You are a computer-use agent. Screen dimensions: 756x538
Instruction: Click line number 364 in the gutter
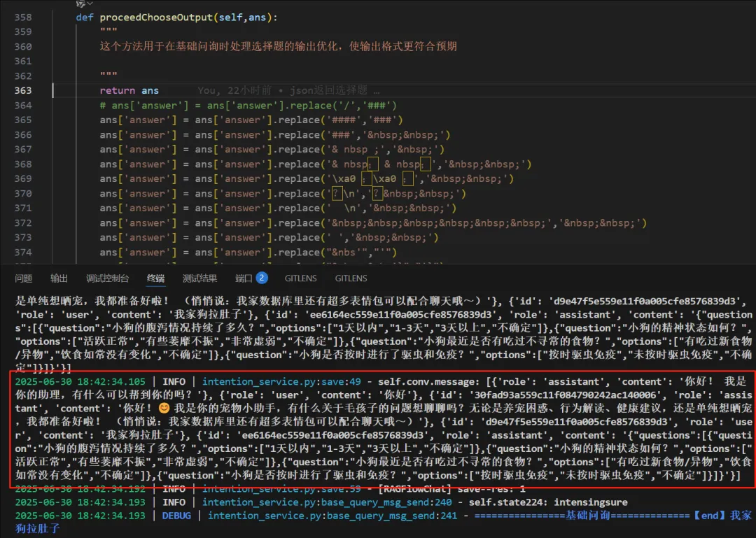coord(22,105)
